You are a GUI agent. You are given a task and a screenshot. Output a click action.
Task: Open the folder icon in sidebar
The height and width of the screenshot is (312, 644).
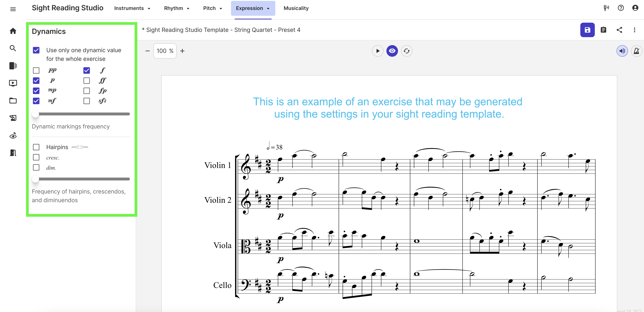13,101
